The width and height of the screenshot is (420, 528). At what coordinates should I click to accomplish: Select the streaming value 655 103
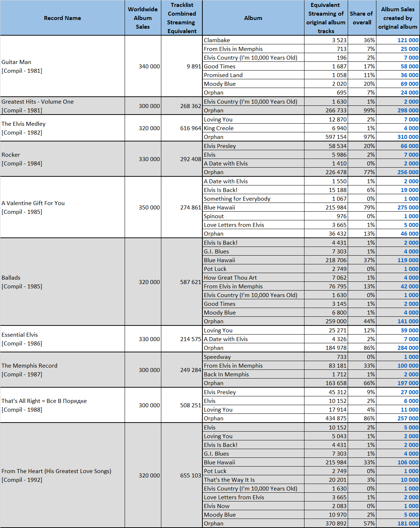coord(182,475)
